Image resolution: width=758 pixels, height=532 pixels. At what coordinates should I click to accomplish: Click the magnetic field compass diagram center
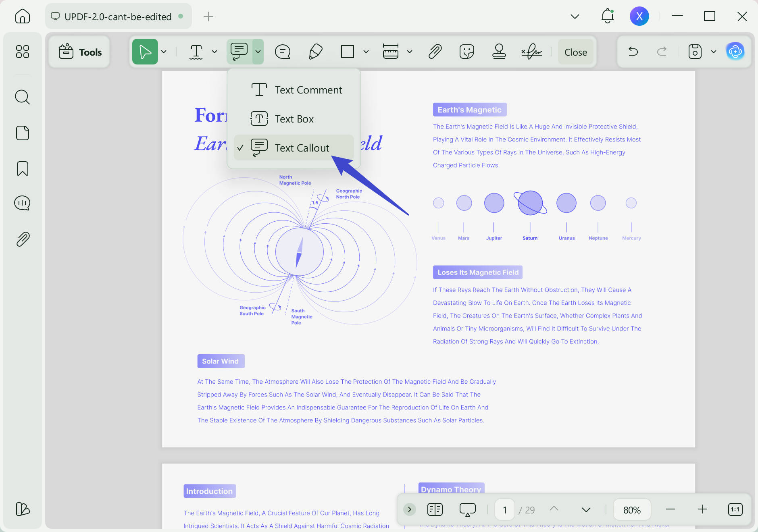299,252
